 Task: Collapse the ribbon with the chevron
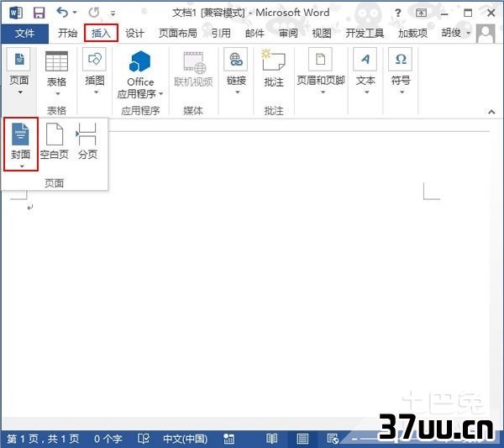[x=491, y=112]
